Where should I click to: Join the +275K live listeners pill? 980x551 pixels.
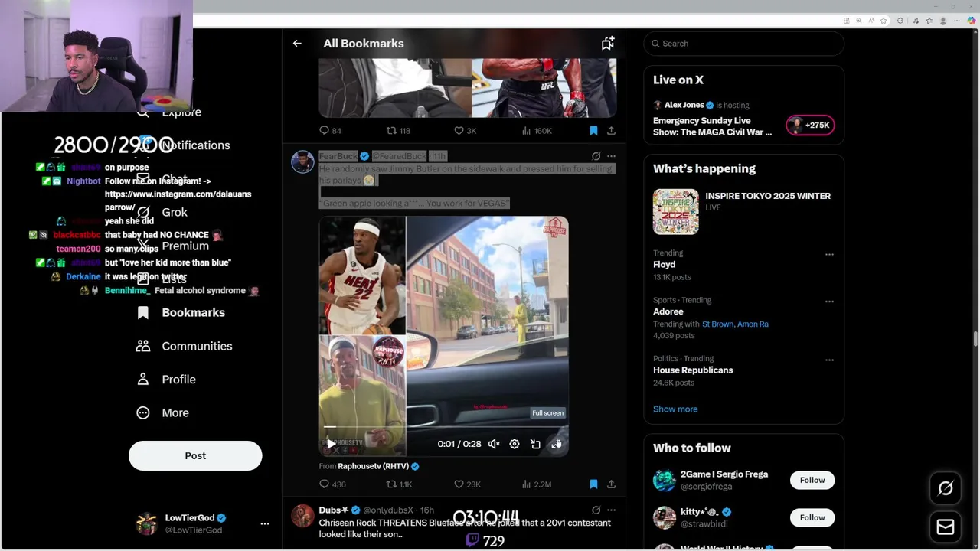[810, 125]
